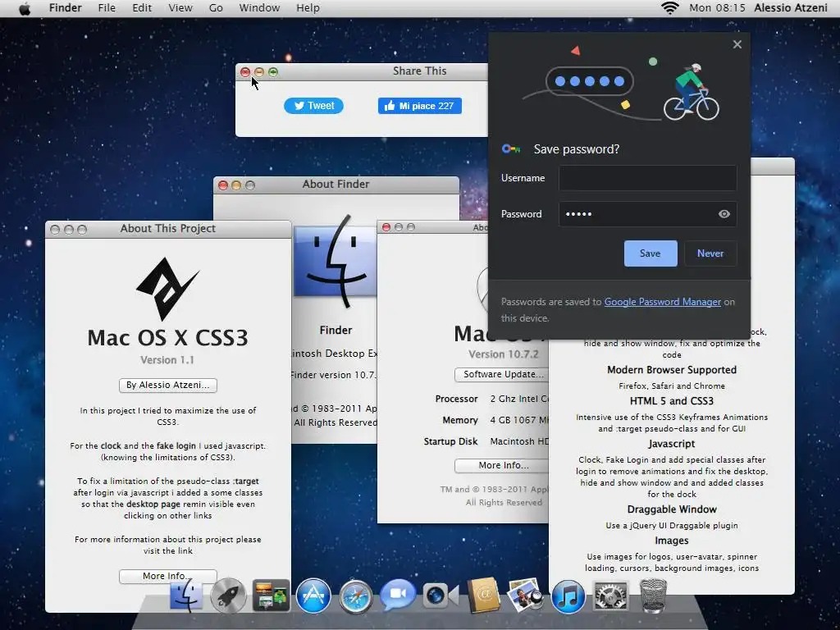Click the About Finder title bar

coord(336,185)
